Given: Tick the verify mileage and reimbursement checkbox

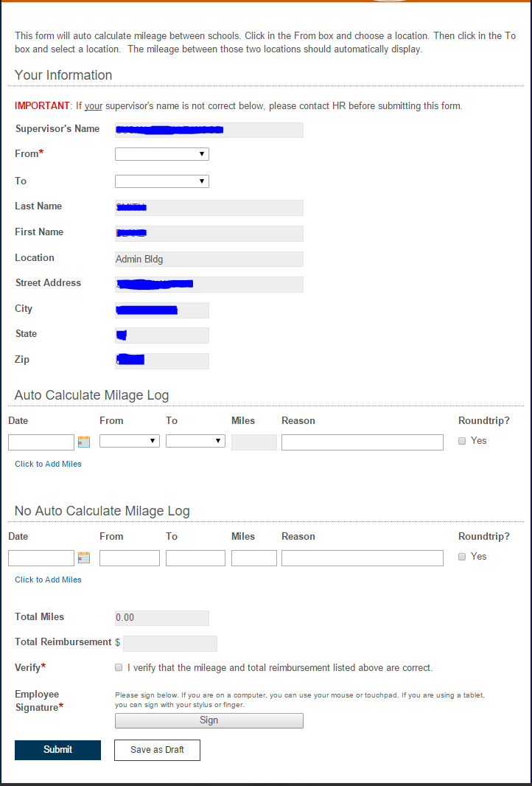Looking at the screenshot, I should 119,667.
